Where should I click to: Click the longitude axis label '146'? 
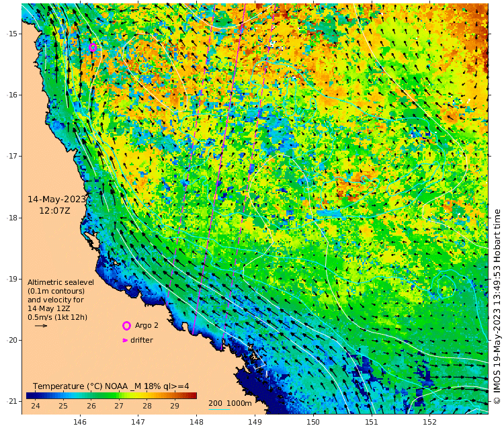80,422
